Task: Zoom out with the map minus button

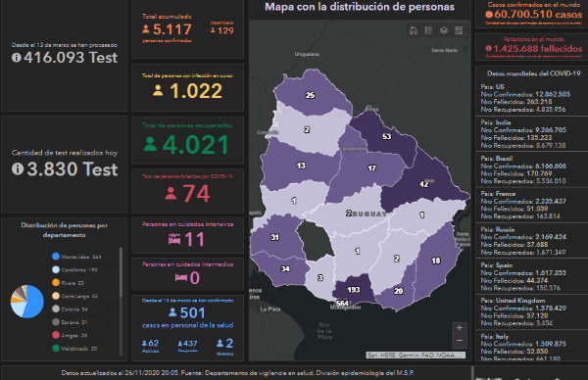Action: [460, 341]
